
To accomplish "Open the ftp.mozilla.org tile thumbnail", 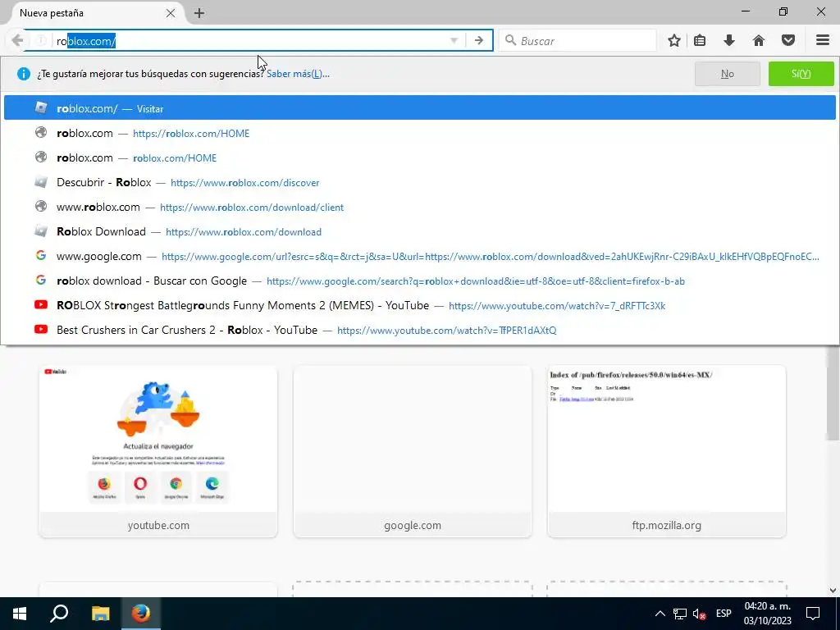I will point(667,451).
